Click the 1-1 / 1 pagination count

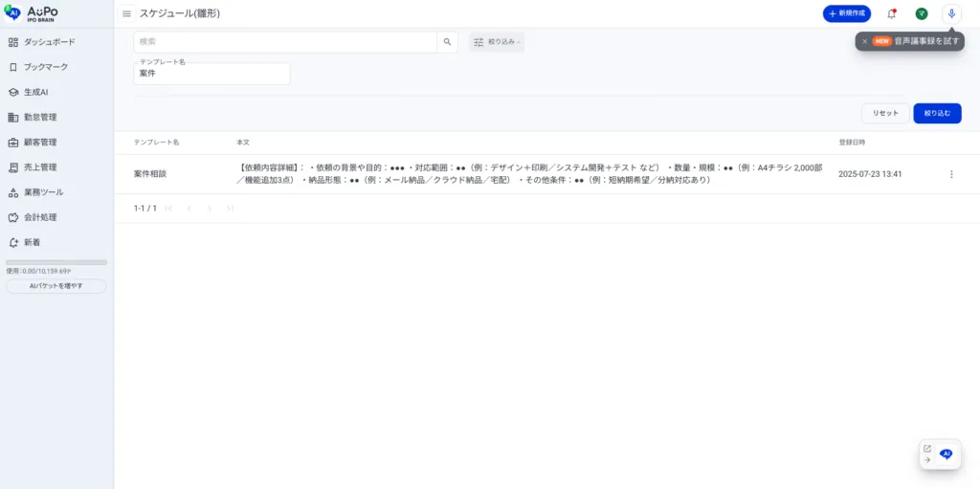pyautogui.click(x=145, y=209)
